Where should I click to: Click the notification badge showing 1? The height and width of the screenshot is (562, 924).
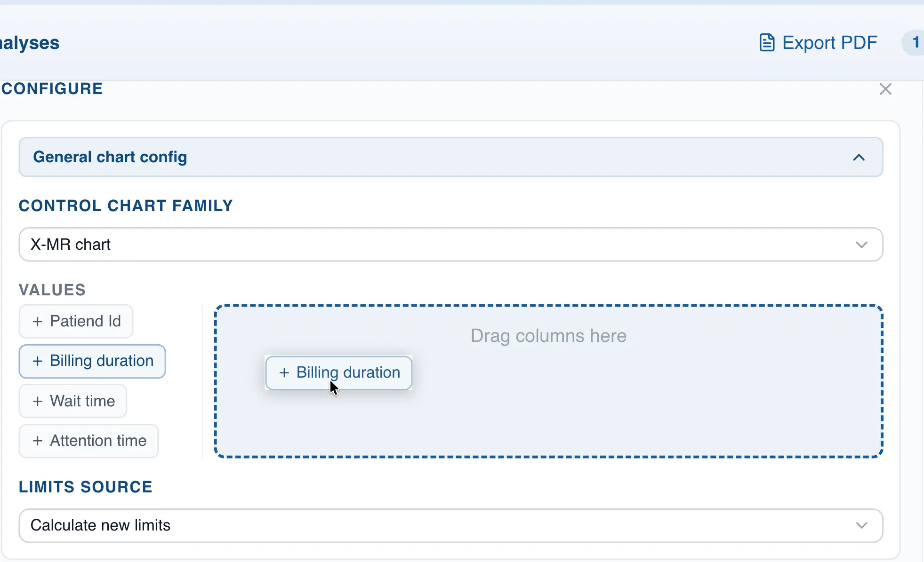click(915, 42)
